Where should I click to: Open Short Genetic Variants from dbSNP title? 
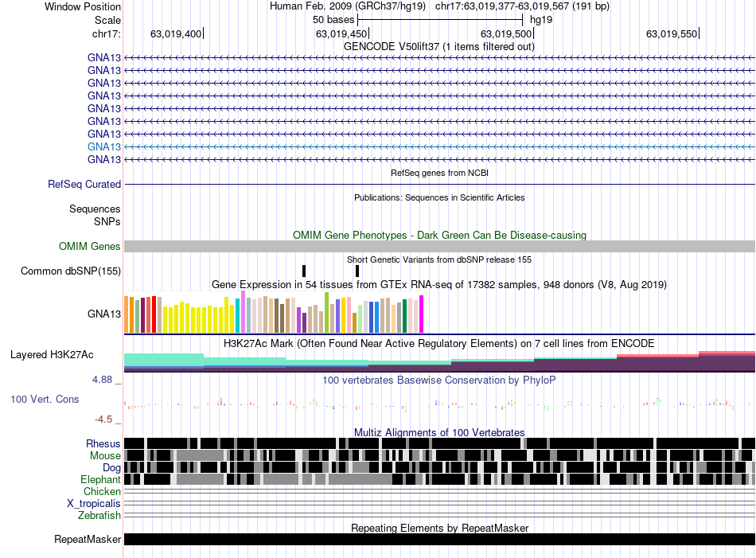(439, 260)
